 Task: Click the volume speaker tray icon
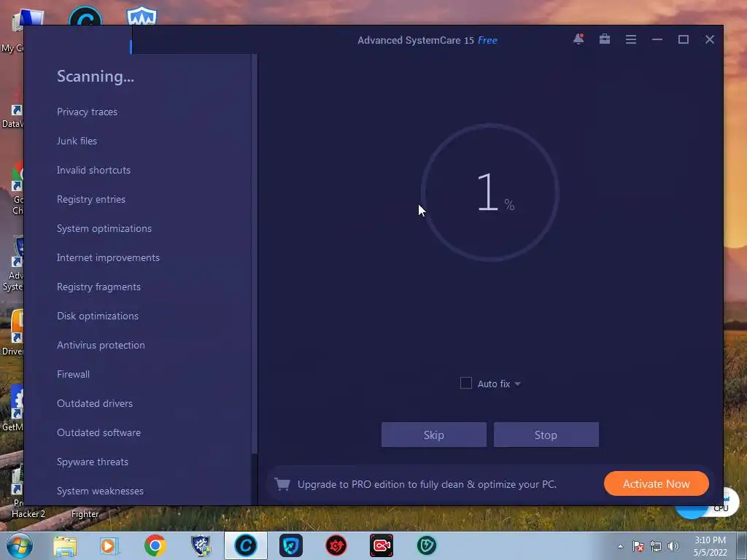pyautogui.click(x=673, y=546)
